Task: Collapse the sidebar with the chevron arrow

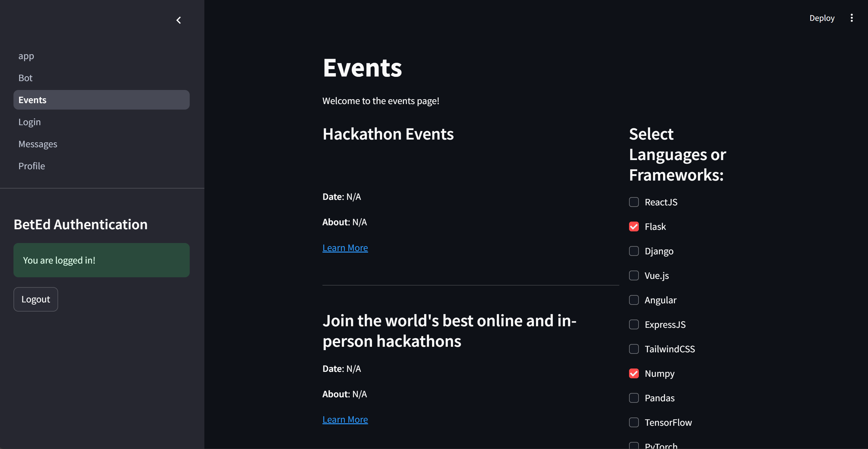Action: click(179, 20)
